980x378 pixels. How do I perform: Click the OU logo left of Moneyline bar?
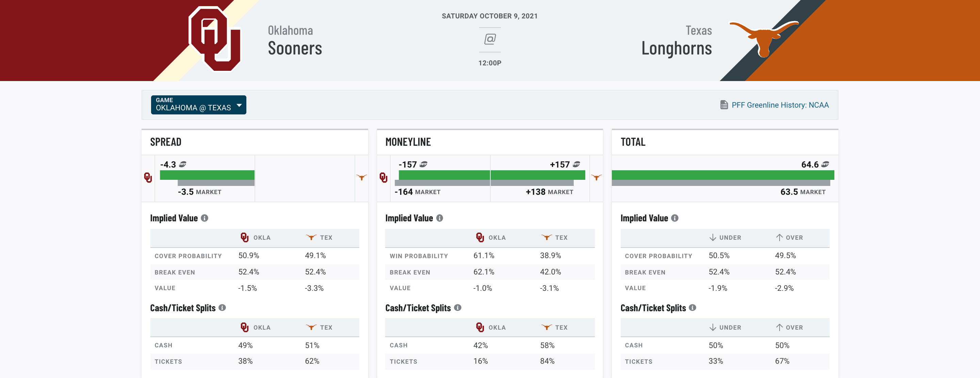pyautogui.click(x=383, y=177)
